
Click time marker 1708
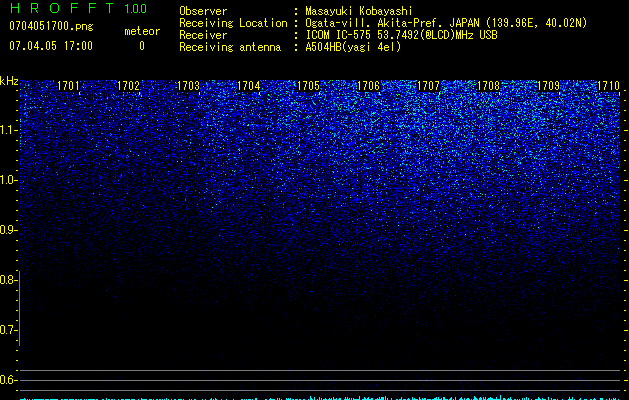tap(489, 86)
